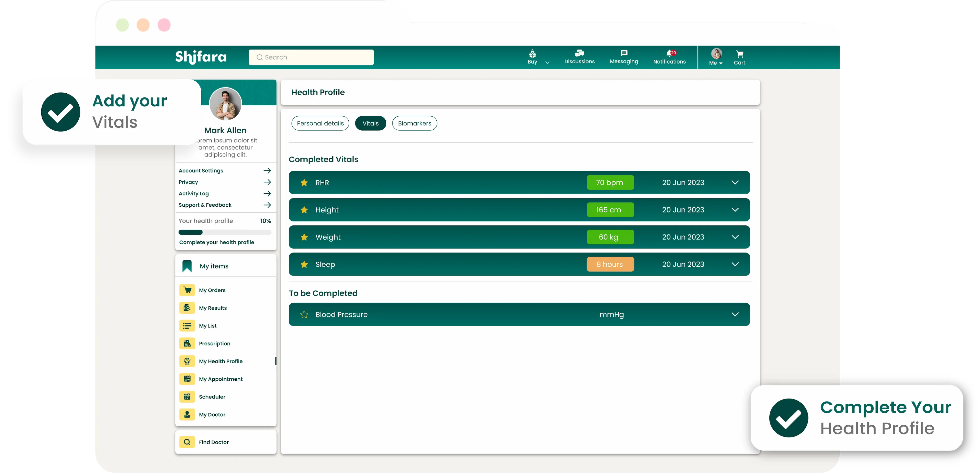Click the Find Doctor search icon

click(x=187, y=442)
